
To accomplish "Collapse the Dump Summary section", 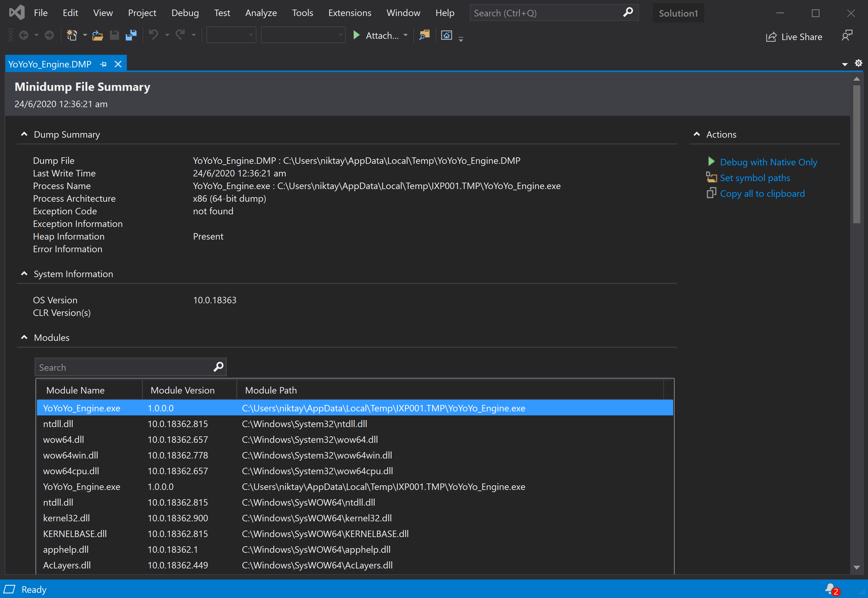I will pos(24,134).
